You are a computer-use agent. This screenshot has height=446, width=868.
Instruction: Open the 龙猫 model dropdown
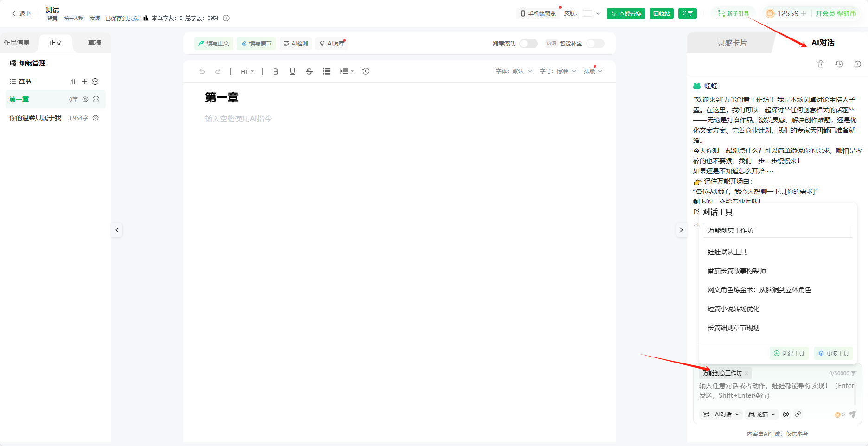tap(762, 414)
